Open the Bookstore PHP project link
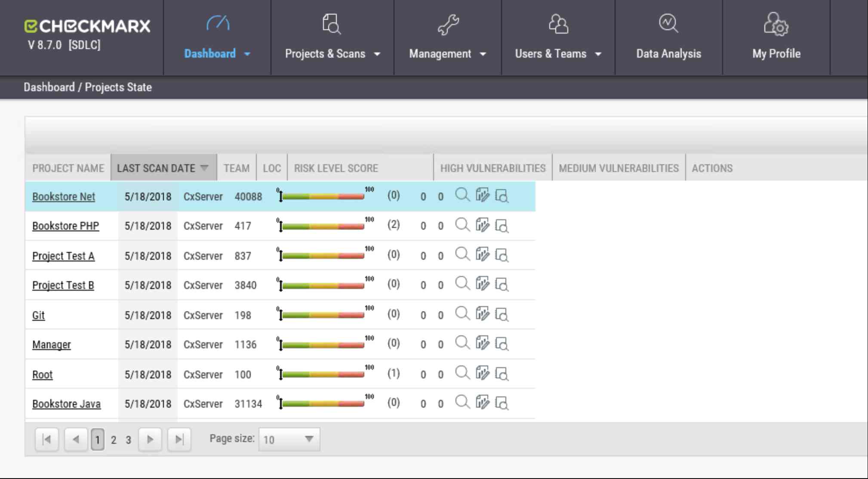This screenshot has width=868, height=479. (65, 226)
